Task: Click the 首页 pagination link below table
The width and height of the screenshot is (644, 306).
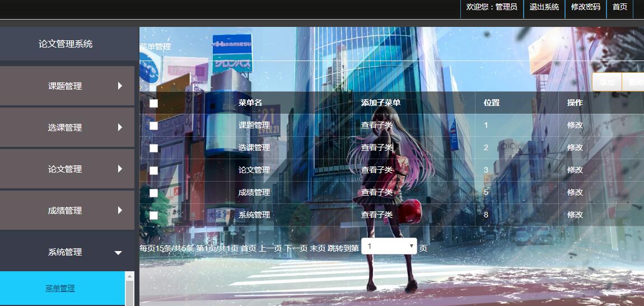Action: [x=249, y=248]
